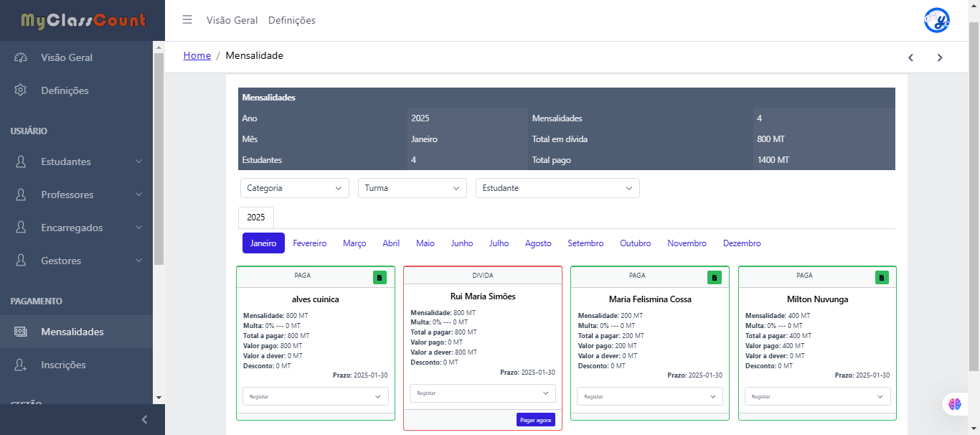This screenshot has height=435, width=980.
Task: Click the receipt icon on Milton Nuvunga card
Action: pos(882,277)
